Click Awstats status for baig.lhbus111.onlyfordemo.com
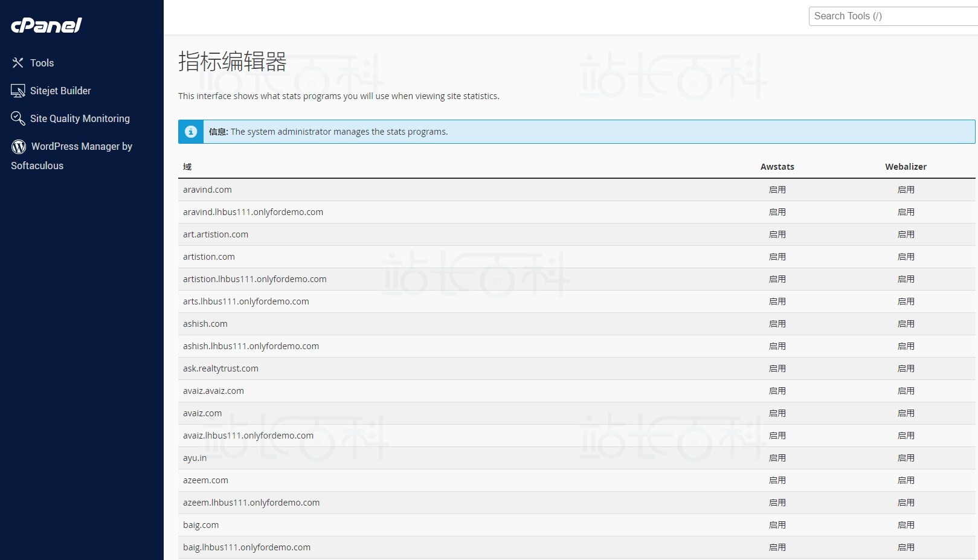This screenshot has height=560, width=978. pos(777,547)
